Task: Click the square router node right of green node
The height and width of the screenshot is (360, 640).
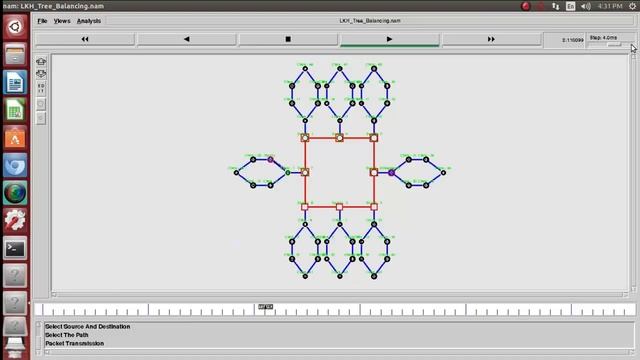Action: (305, 173)
